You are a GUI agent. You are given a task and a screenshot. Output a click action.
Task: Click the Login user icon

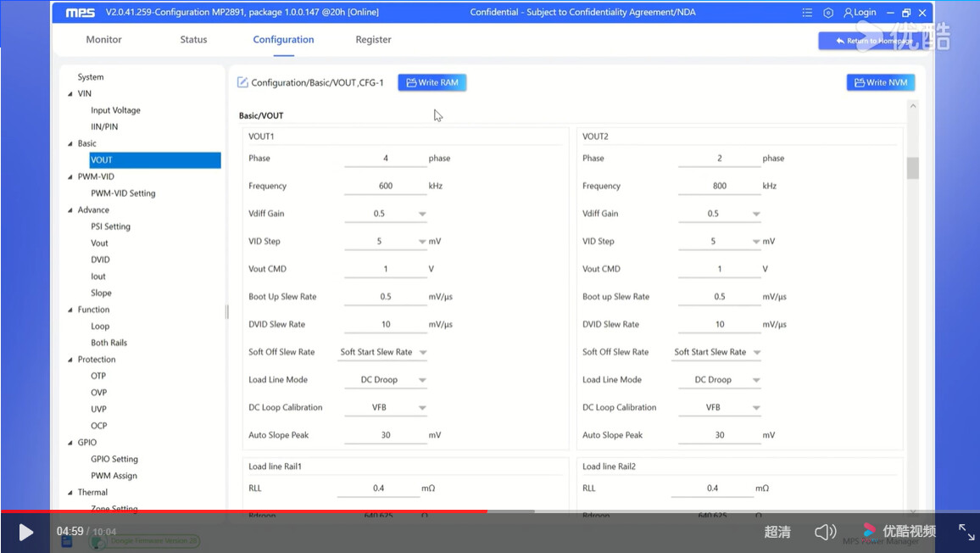click(849, 13)
